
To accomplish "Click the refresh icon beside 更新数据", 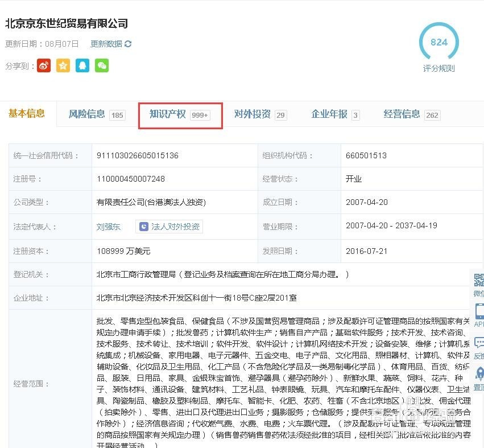I will click(x=128, y=44).
